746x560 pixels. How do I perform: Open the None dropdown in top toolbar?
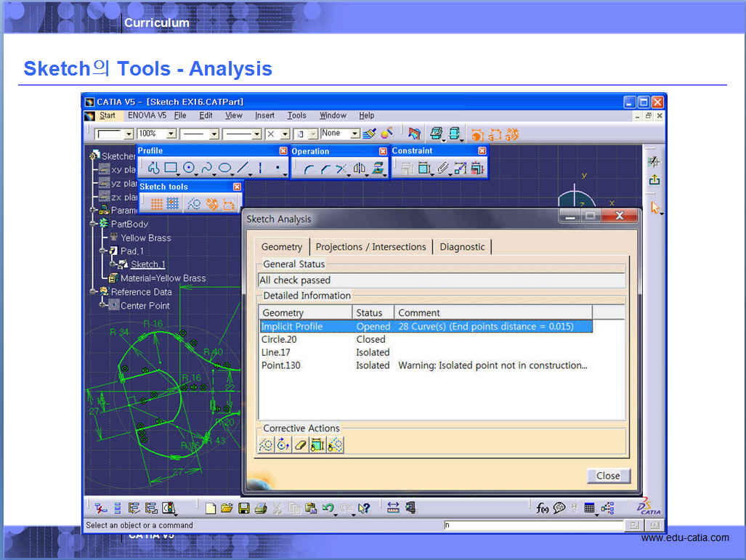355,134
